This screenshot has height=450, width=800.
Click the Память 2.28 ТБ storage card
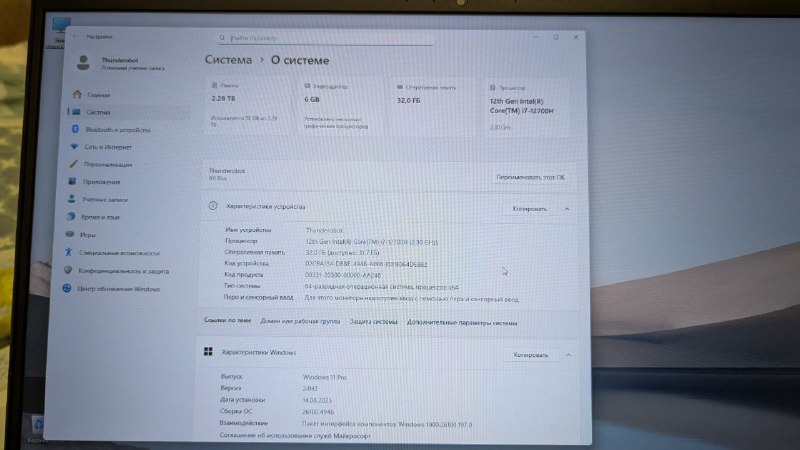click(248, 106)
